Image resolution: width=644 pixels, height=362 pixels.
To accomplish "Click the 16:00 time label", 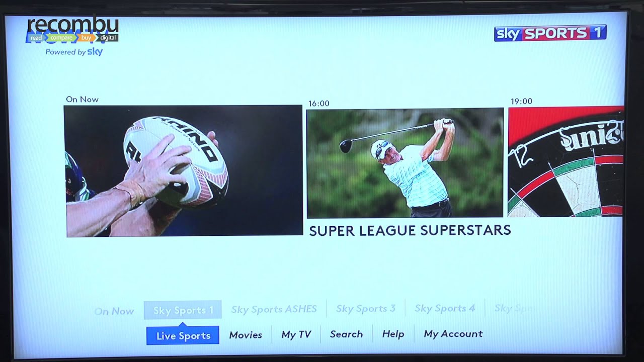I will click(318, 104).
